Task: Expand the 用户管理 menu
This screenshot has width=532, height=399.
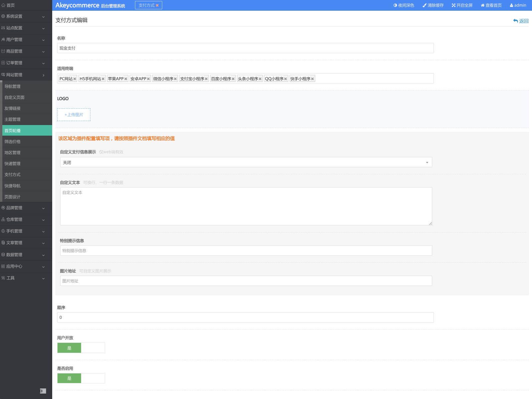Action: pyautogui.click(x=43, y=40)
